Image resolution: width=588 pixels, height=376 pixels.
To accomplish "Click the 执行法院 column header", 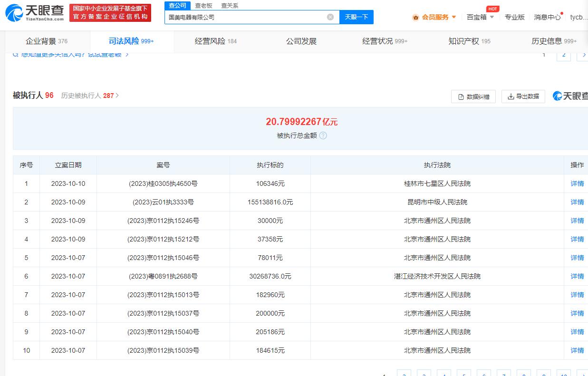I will pos(437,165).
